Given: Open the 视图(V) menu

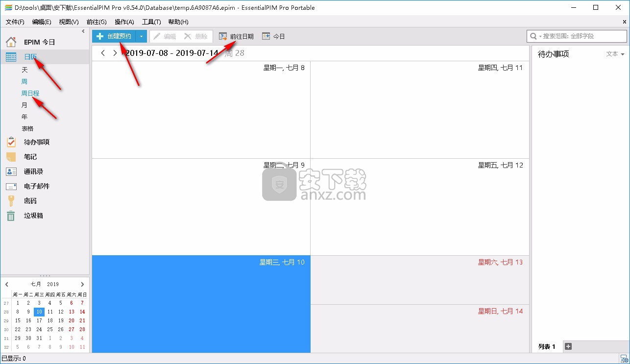Looking at the screenshot, I should click(69, 22).
